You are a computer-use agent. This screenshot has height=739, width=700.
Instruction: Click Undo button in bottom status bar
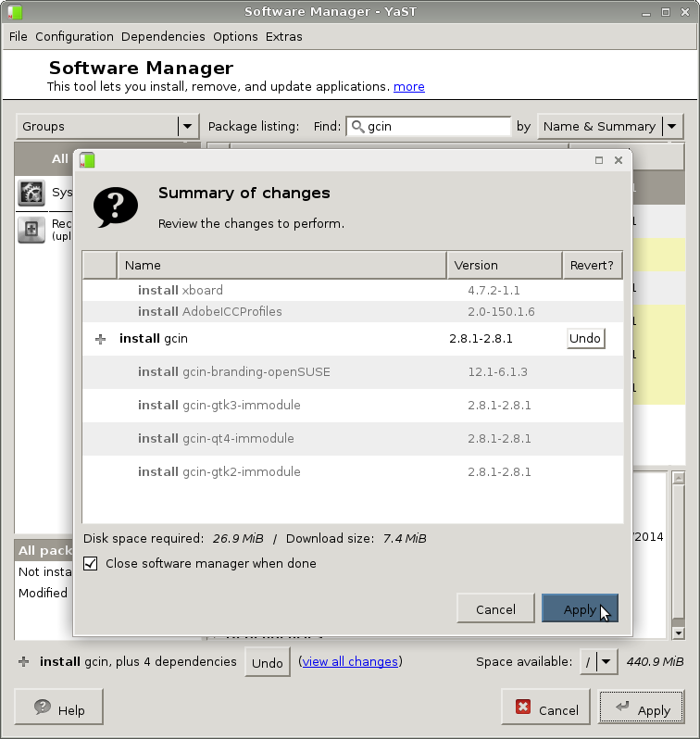tap(268, 663)
